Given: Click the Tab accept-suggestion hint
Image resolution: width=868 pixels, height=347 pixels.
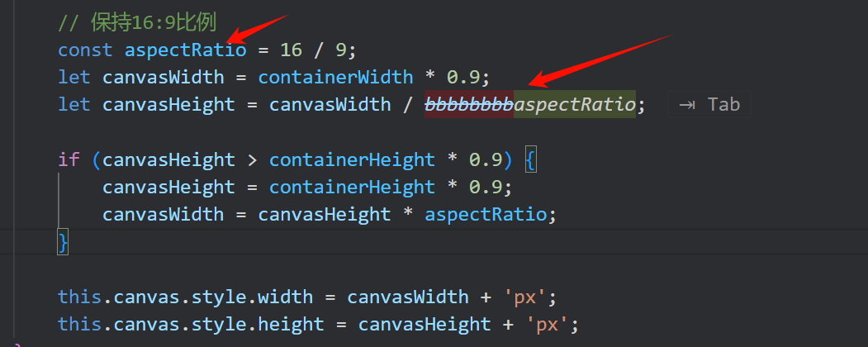Looking at the screenshot, I should [709, 105].
